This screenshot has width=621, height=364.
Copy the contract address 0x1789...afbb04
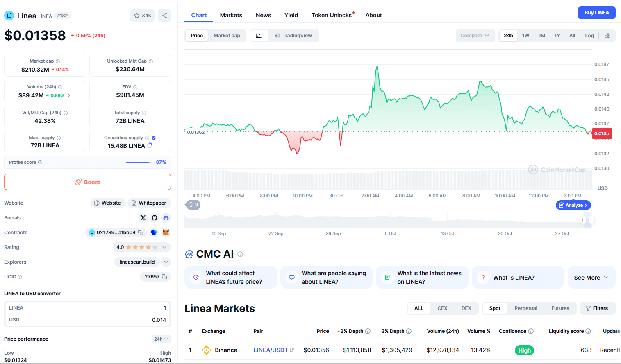pyautogui.click(x=141, y=233)
